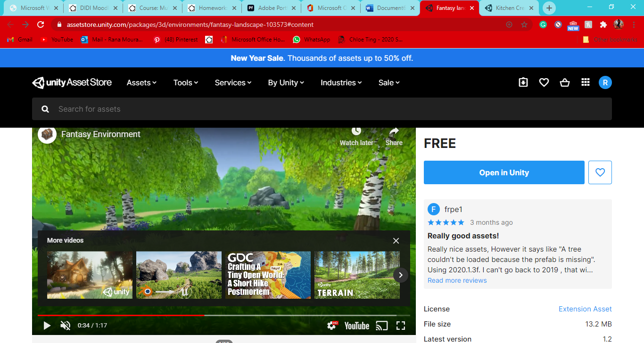Click the Search for assets field
The image size is (644, 343).
click(x=322, y=109)
